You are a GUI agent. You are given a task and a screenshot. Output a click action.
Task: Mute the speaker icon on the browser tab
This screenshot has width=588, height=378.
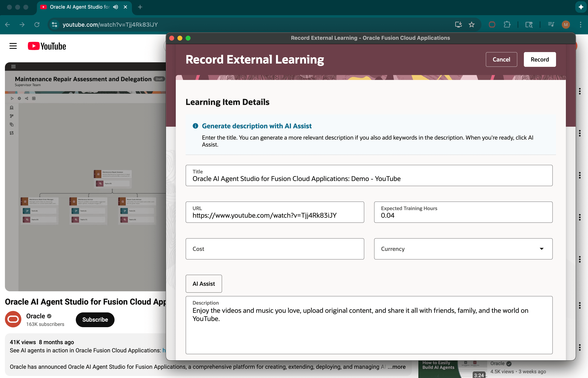[x=115, y=7]
